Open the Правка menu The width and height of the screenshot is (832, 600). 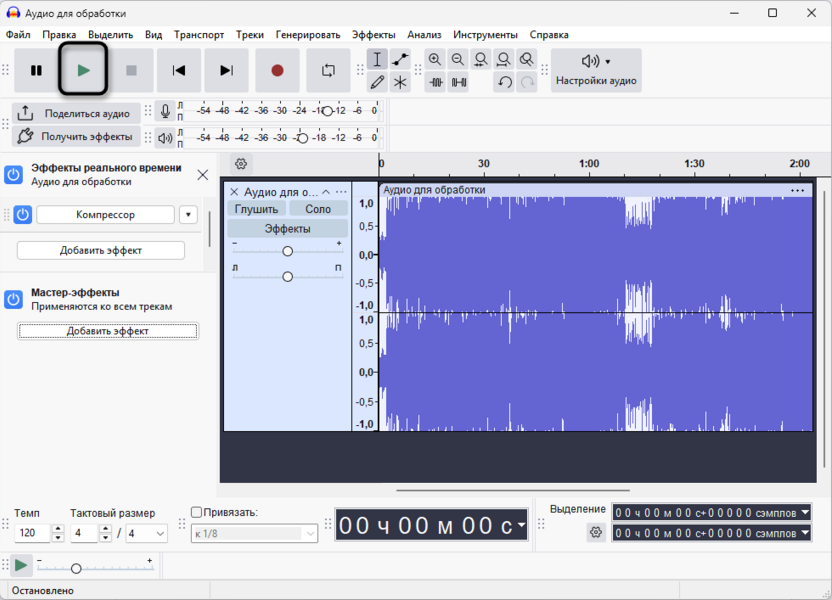pyautogui.click(x=59, y=34)
